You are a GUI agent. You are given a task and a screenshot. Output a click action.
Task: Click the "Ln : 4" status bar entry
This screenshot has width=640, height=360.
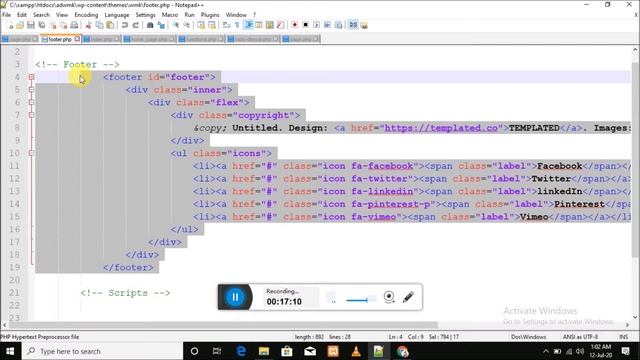tap(395, 337)
